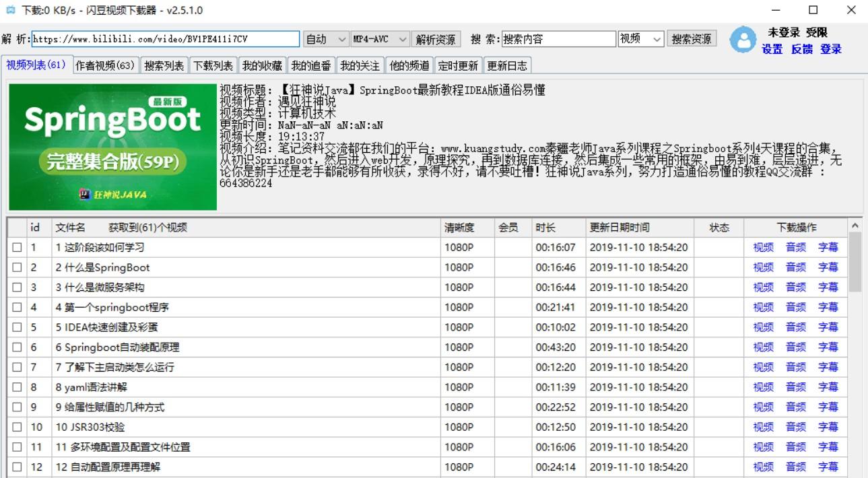Open the 自动 quality dropdown
This screenshot has height=478, width=868.
click(x=326, y=39)
